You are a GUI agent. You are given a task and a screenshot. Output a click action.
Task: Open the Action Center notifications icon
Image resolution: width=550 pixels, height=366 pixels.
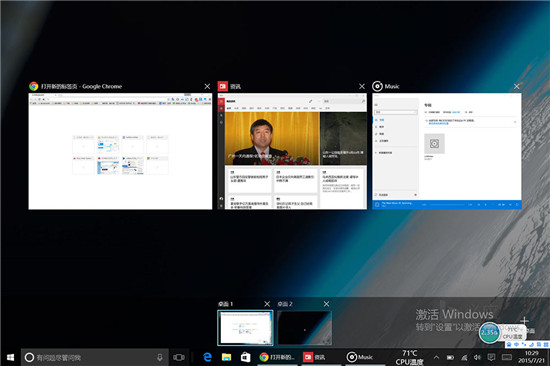491,357
